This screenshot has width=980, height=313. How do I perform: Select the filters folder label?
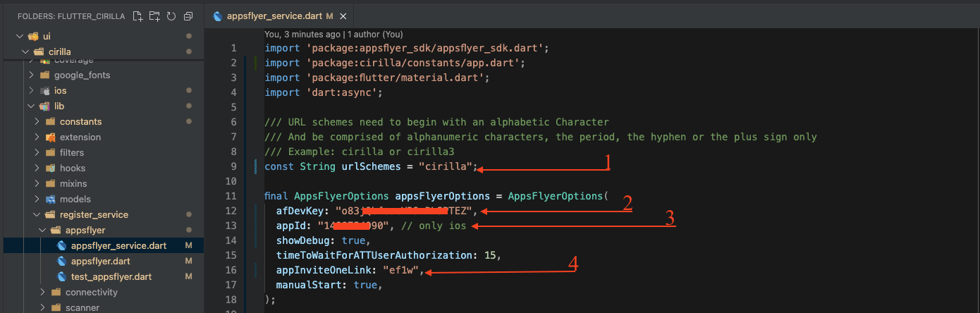pyautogui.click(x=72, y=152)
